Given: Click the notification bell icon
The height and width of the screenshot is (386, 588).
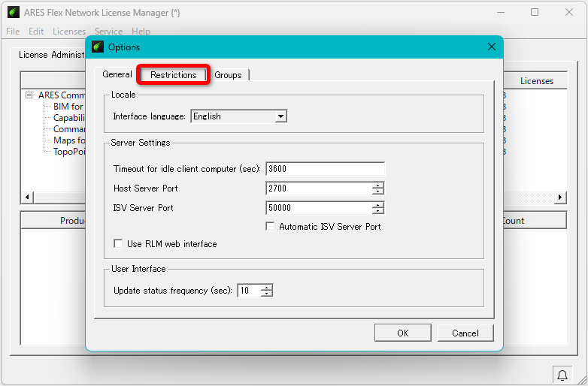Looking at the screenshot, I should tap(562, 375).
